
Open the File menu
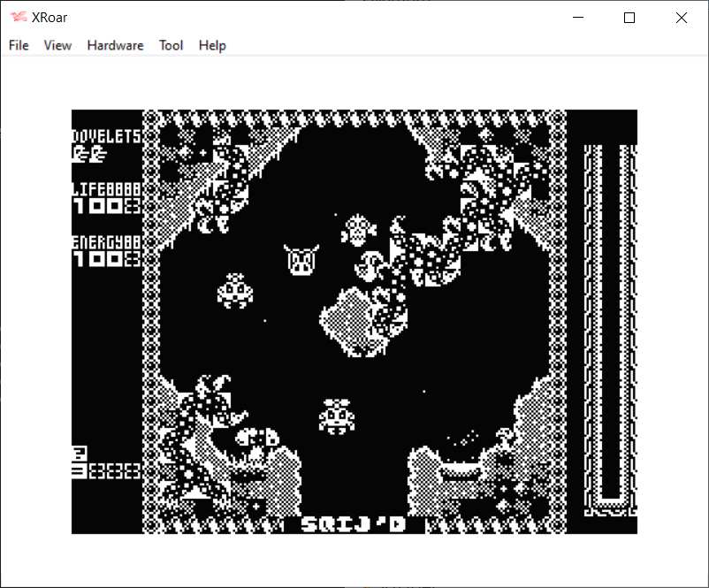click(x=19, y=45)
